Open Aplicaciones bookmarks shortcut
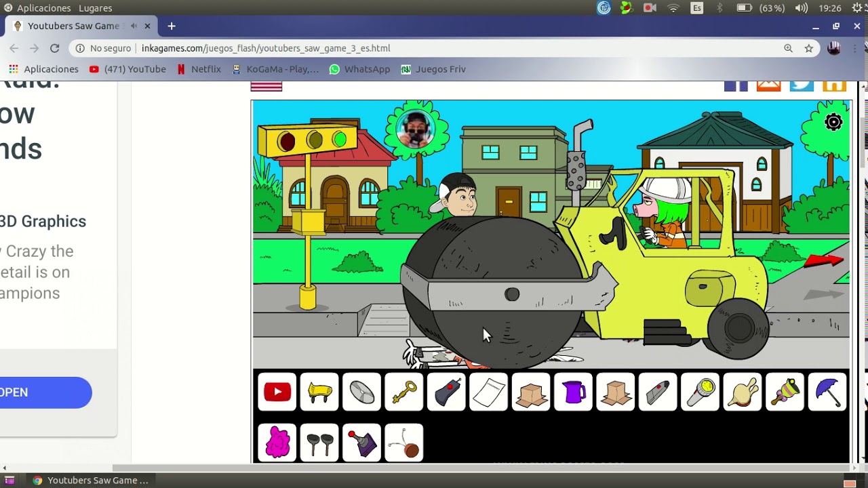Viewport: 868px width, 488px height. pos(44,69)
